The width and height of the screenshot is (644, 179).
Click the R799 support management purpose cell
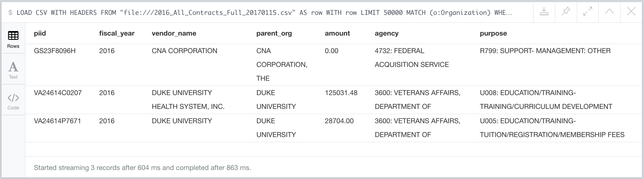(x=545, y=51)
